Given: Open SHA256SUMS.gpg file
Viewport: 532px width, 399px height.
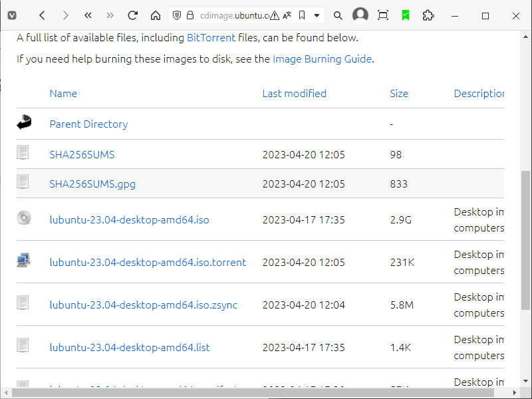Looking at the screenshot, I should tap(92, 184).
